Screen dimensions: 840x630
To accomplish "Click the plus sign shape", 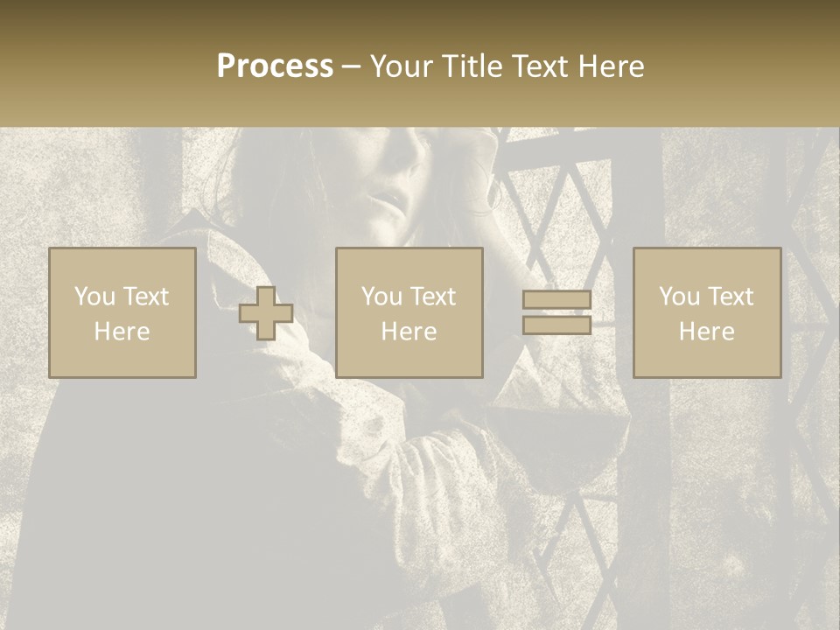I will click(266, 313).
